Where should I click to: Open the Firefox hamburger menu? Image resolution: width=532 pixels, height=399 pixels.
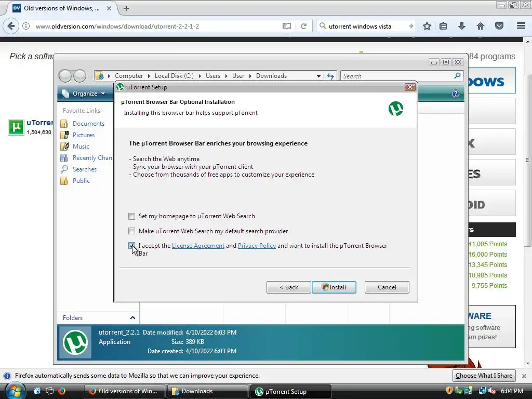pos(521,26)
